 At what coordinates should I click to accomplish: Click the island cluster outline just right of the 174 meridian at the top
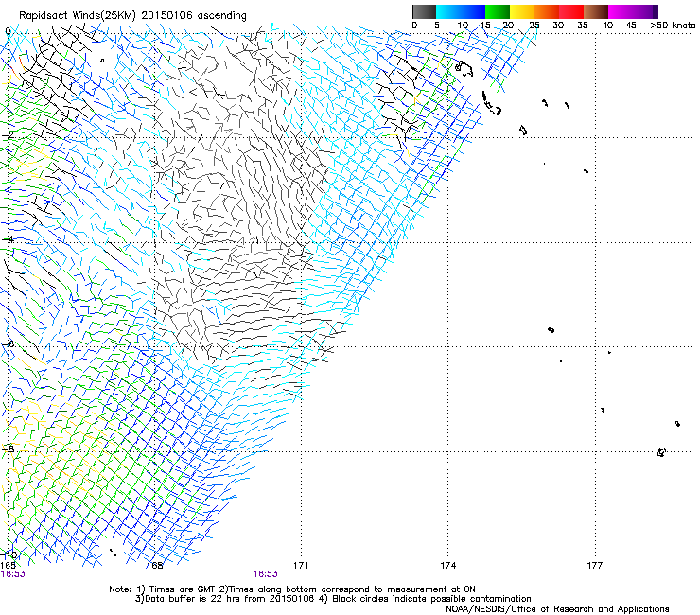coord(464,69)
